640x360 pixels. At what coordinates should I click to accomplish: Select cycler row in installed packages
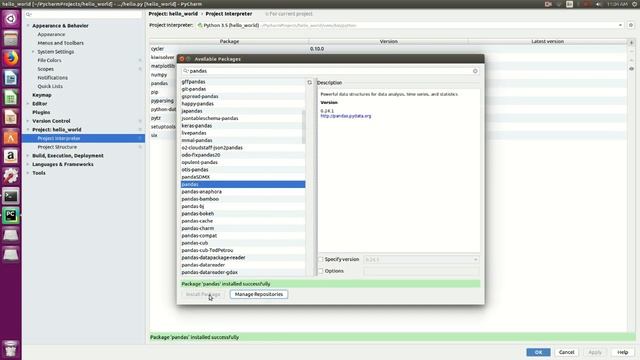point(388,49)
